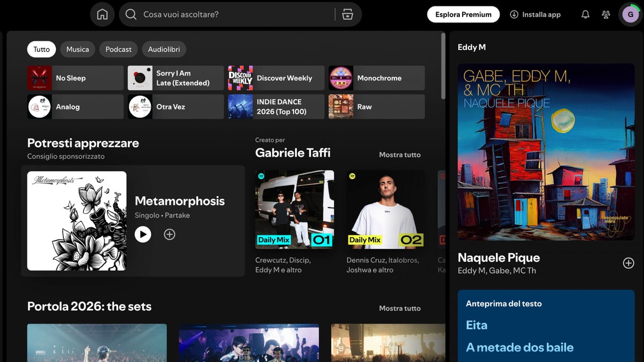
Task: Open the profile avatar G
Action: click(630, 14)
